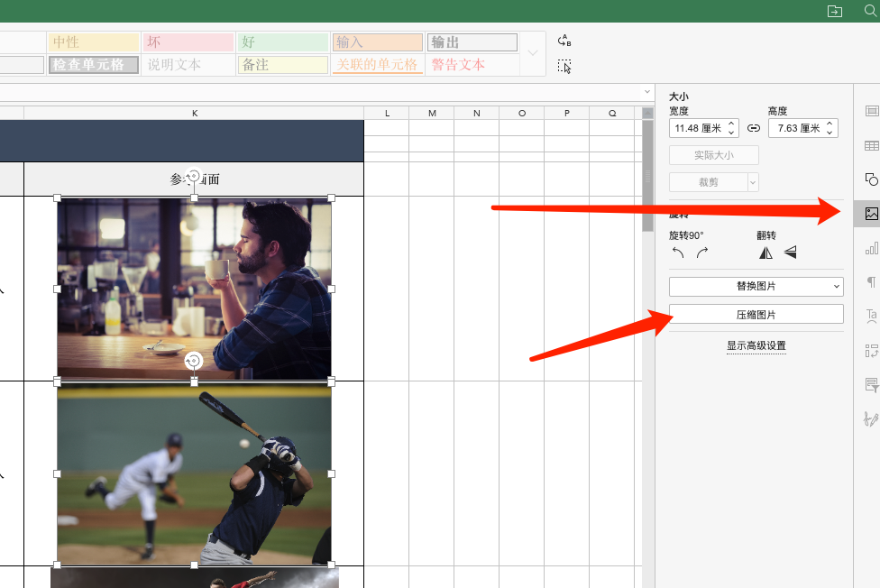Open the Picture tab in the sidebar
The width and height of the screenshot is (880, 588).
(x=871, y=214)
